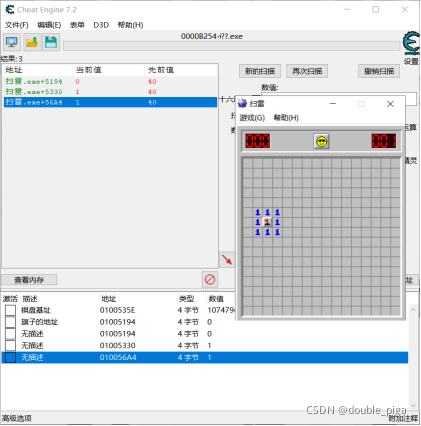
Task: Select scan result 扫雷.exe+5194
Action: click(110, 81)
